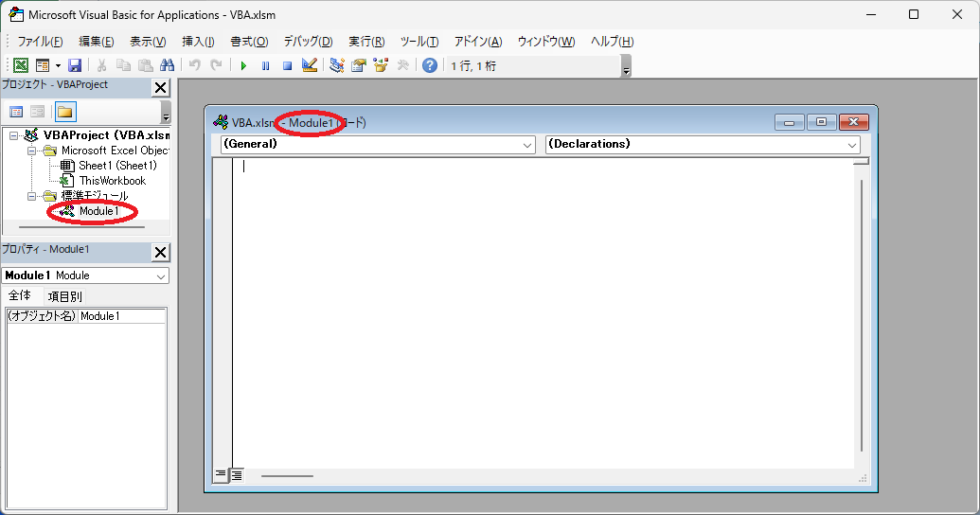Switch to the 項目別 properties tab

click(x=65, y=296)
